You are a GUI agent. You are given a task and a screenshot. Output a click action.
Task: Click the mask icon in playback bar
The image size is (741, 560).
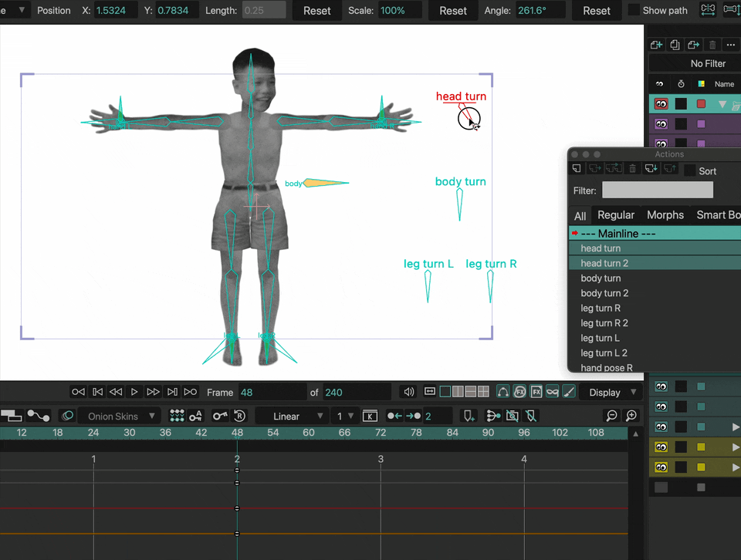click(x=553, y=392)
